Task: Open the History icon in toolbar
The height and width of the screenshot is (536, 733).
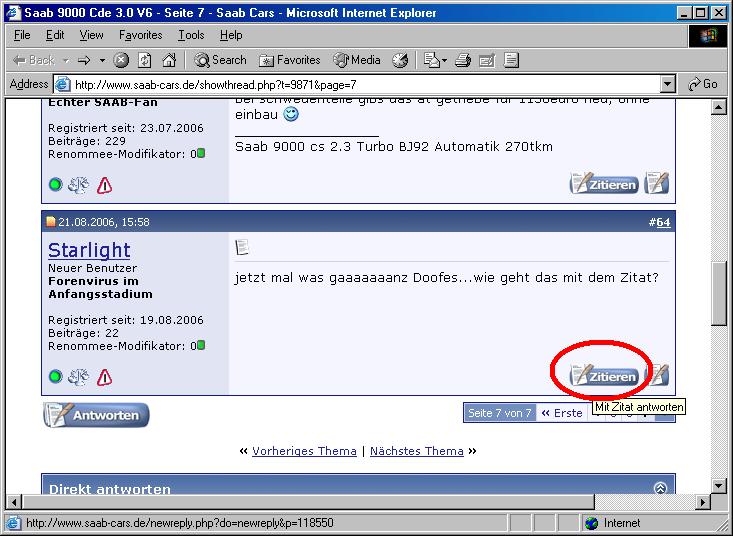Action: 400,60
